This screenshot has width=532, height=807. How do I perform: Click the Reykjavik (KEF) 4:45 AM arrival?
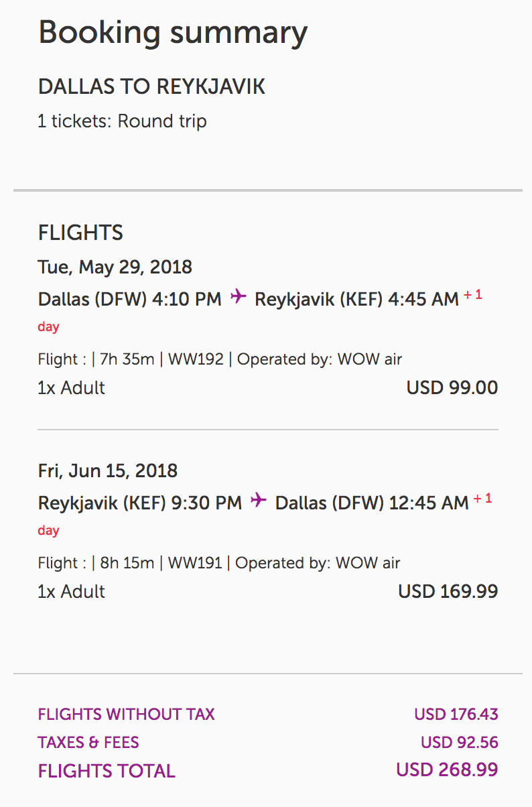coord(356,299)
